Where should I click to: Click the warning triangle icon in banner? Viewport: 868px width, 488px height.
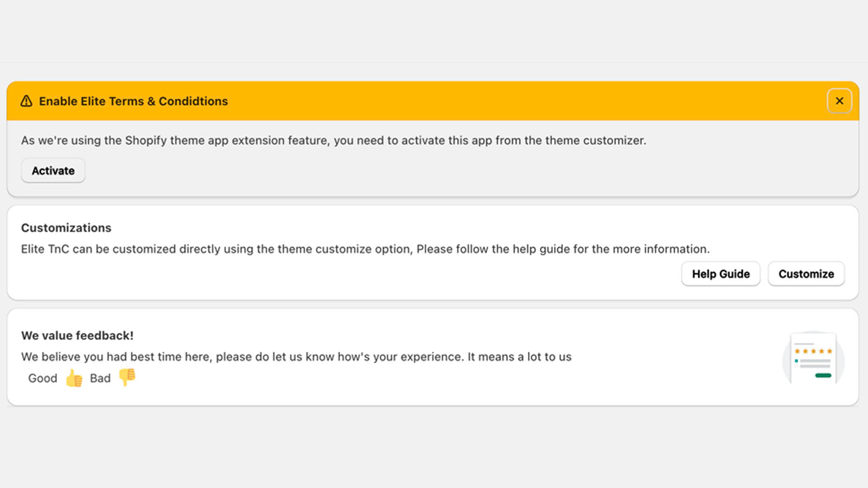tap(26, 101)
